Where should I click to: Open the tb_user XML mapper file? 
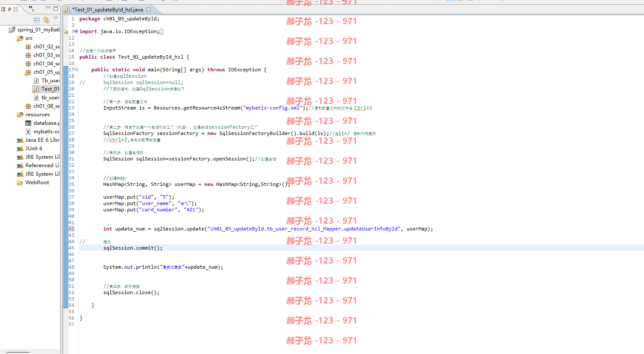point(46,98)
